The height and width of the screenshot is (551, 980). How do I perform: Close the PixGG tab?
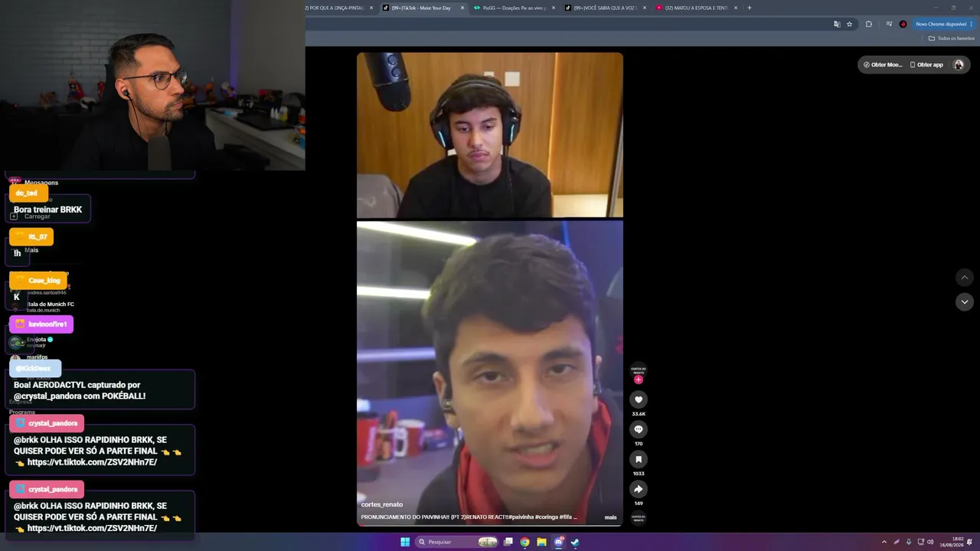(x=554, y=8)
